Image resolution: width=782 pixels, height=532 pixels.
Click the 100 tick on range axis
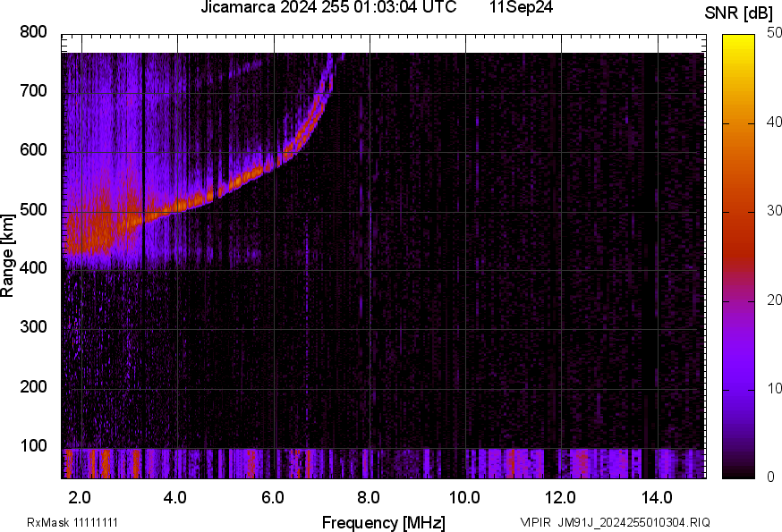34,446
